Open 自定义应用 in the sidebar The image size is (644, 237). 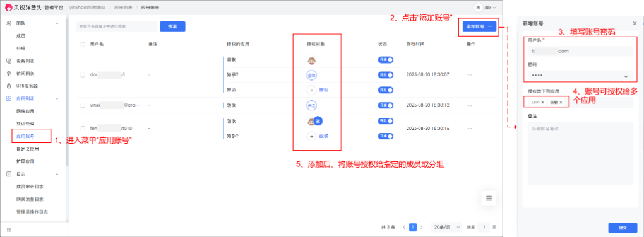(27, 149)
